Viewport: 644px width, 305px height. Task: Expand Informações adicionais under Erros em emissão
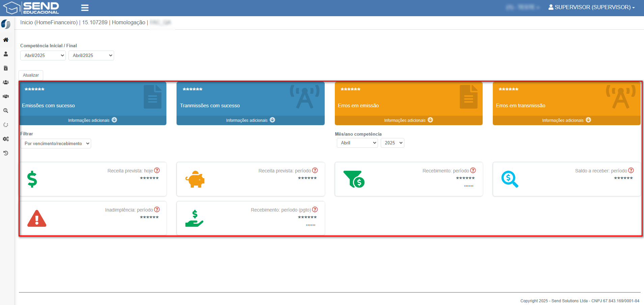[408, 120]
